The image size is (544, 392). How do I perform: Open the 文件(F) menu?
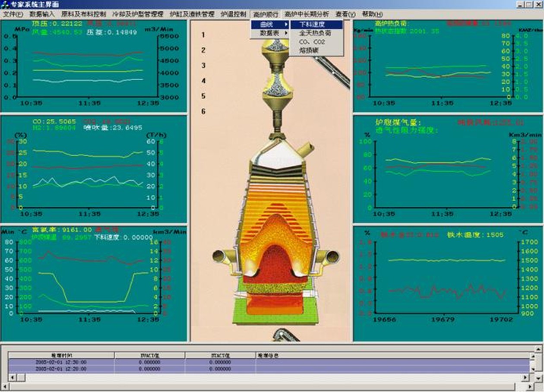(13, 14)
